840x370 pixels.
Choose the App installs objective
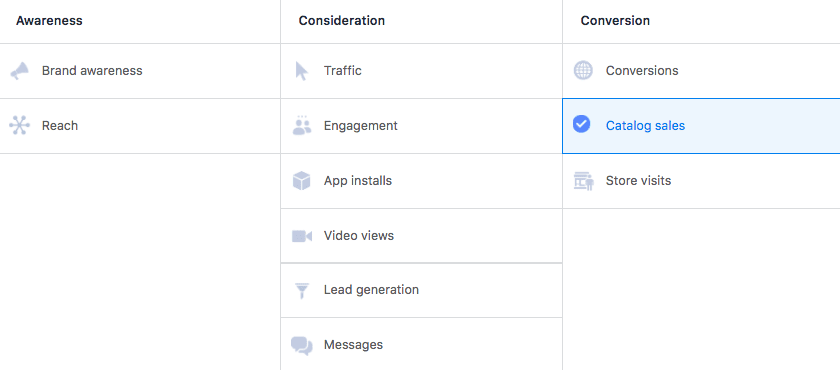pos(422,181)
